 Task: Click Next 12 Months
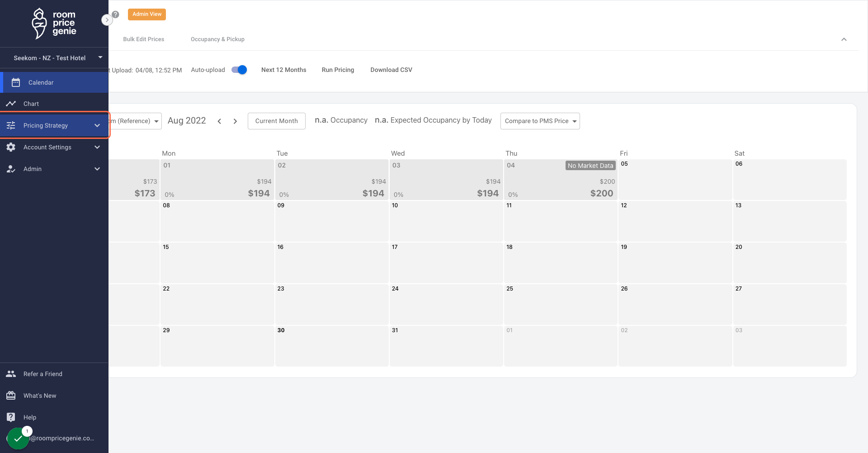tap(284, 70)
